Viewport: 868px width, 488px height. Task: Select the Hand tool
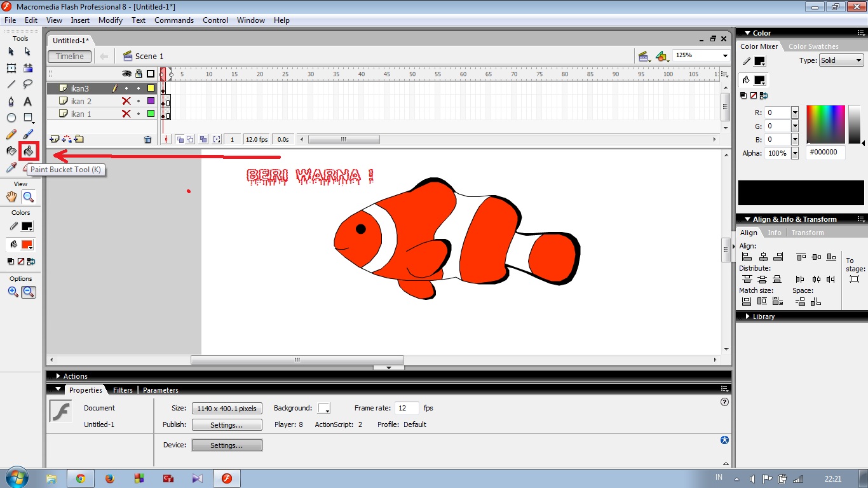[11, 197]
